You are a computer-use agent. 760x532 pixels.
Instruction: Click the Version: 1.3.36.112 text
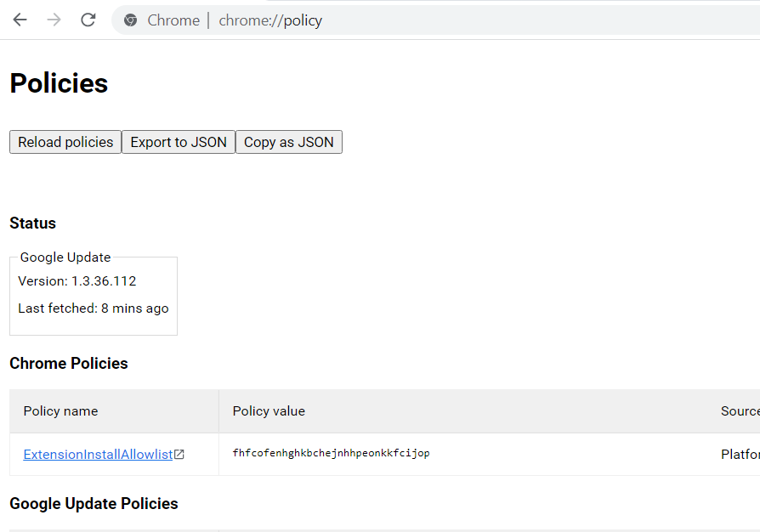coord(77,281)
